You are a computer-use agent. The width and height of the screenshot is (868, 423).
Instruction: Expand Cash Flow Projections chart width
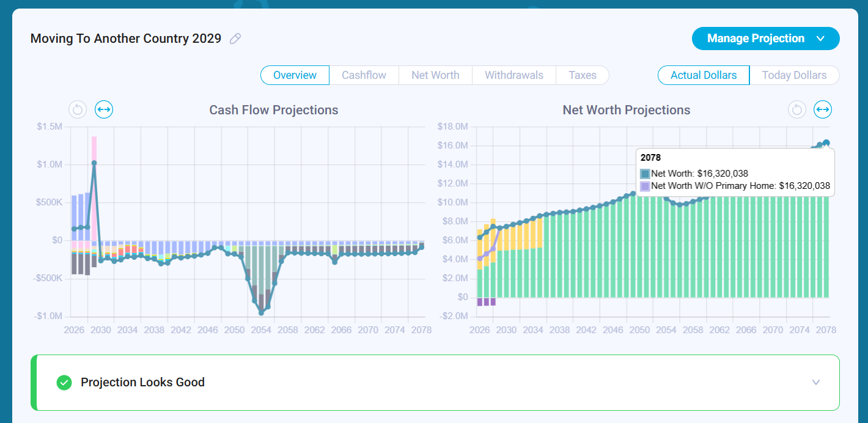pos(104,110)
